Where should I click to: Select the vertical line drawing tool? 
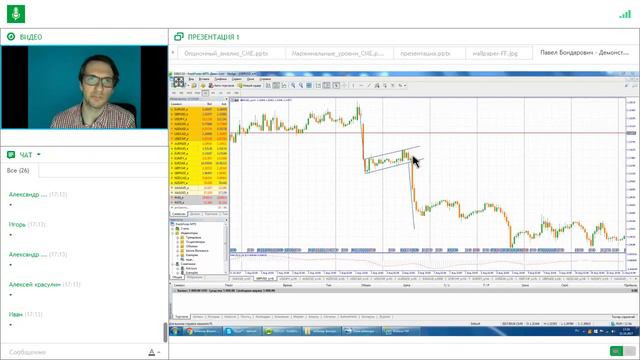click(353, 86)
